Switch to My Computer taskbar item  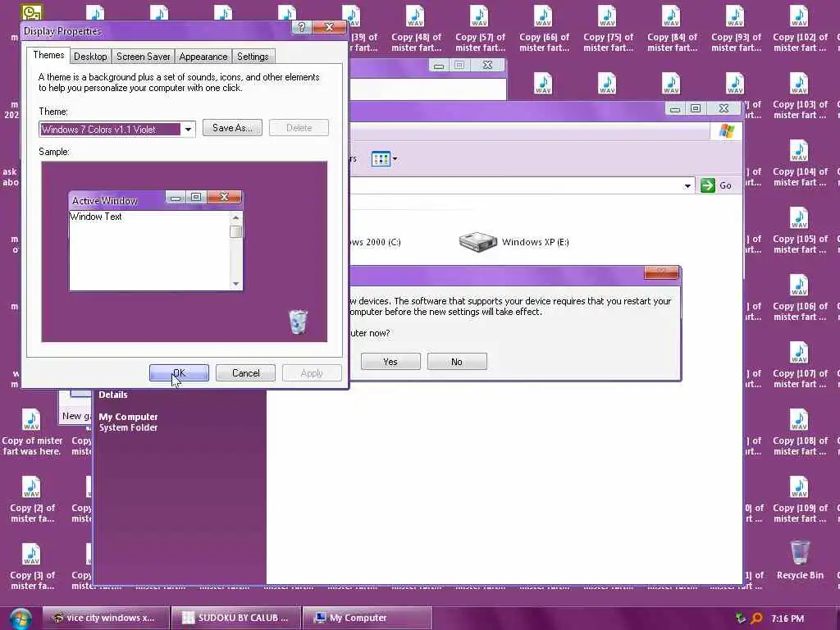click(x=367, y=618)
